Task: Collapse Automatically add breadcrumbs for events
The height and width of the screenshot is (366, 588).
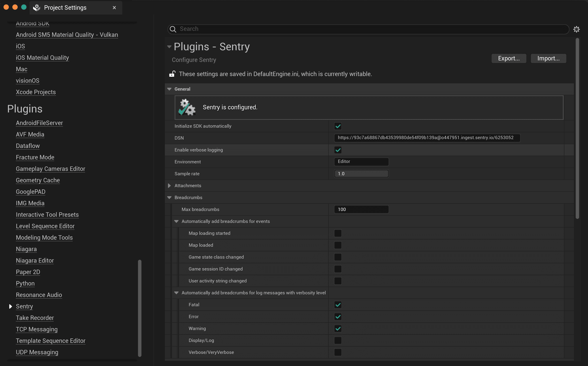Action: coord(176,222)
